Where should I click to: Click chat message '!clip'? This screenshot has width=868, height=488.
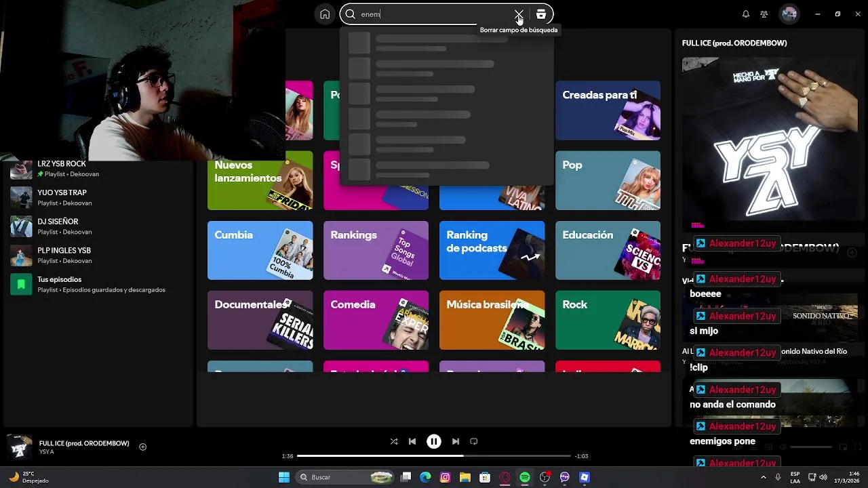pos(698,367)
